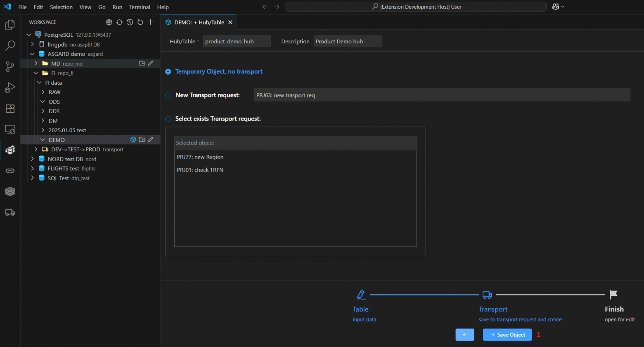The height and width of the screenshot is (347, 644).
Task: Click the cube icon on DEMO row
Action: [133, 140]
